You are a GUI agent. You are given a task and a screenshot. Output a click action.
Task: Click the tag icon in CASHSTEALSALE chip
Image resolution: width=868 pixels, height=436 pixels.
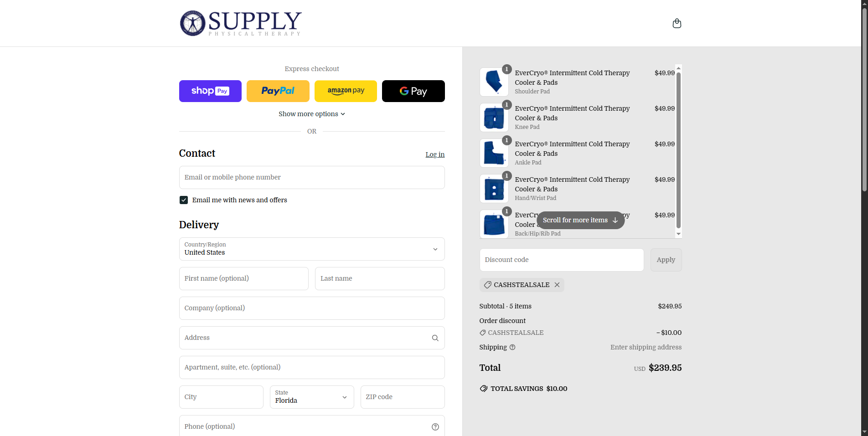click(x=487, y=285)
